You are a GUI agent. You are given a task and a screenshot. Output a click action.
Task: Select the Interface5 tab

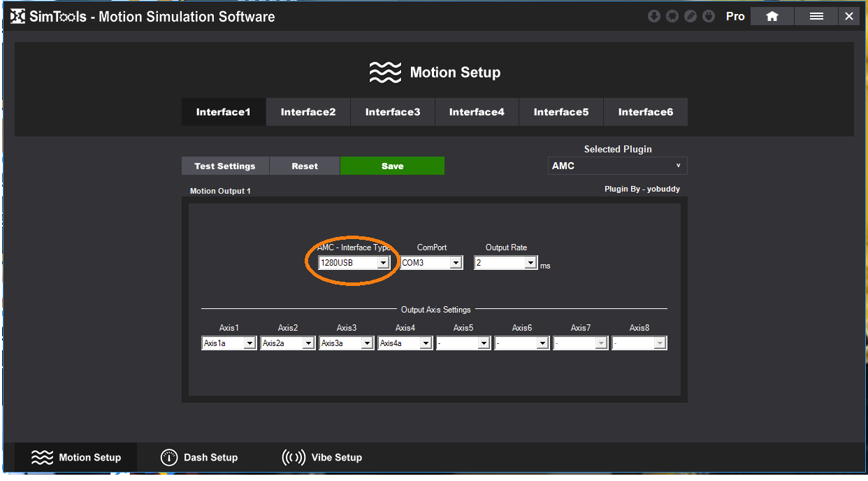click(561, 112)
